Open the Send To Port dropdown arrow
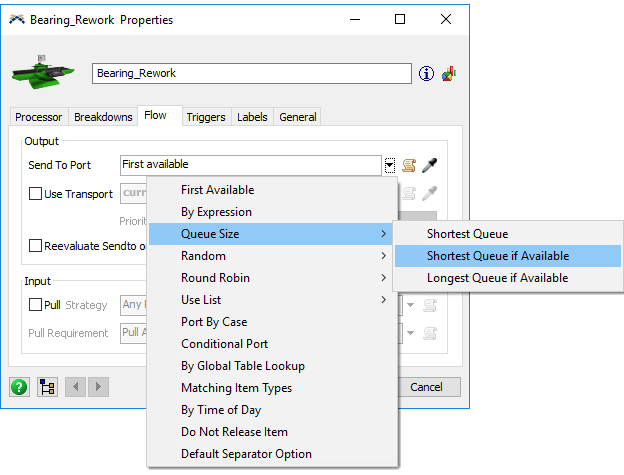This screenshot has width=624, height=475. pyautogui.click(x=390, y=165)
